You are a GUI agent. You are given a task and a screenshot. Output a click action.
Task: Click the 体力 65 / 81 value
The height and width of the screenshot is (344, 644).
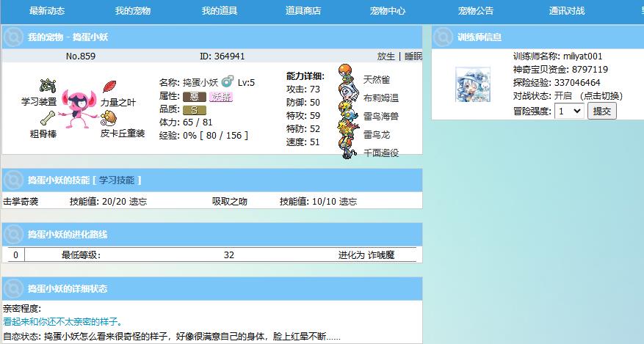coord(198,122)
